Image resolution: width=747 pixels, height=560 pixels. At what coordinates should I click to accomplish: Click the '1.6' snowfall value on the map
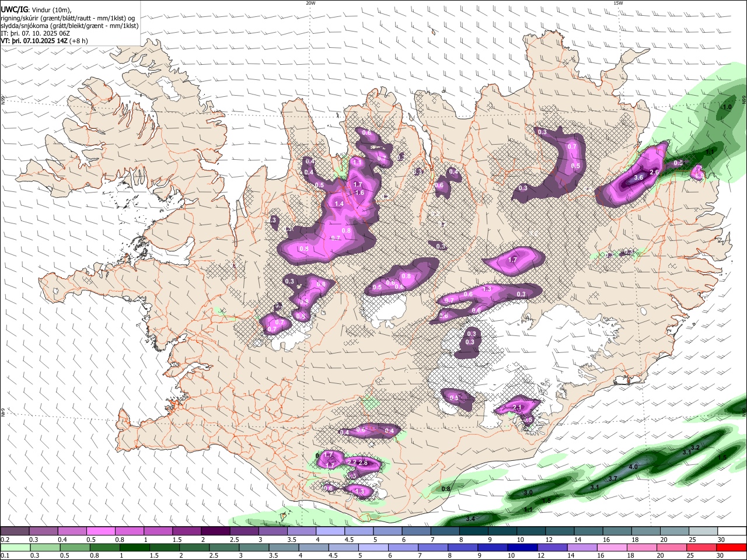[359, 193]
